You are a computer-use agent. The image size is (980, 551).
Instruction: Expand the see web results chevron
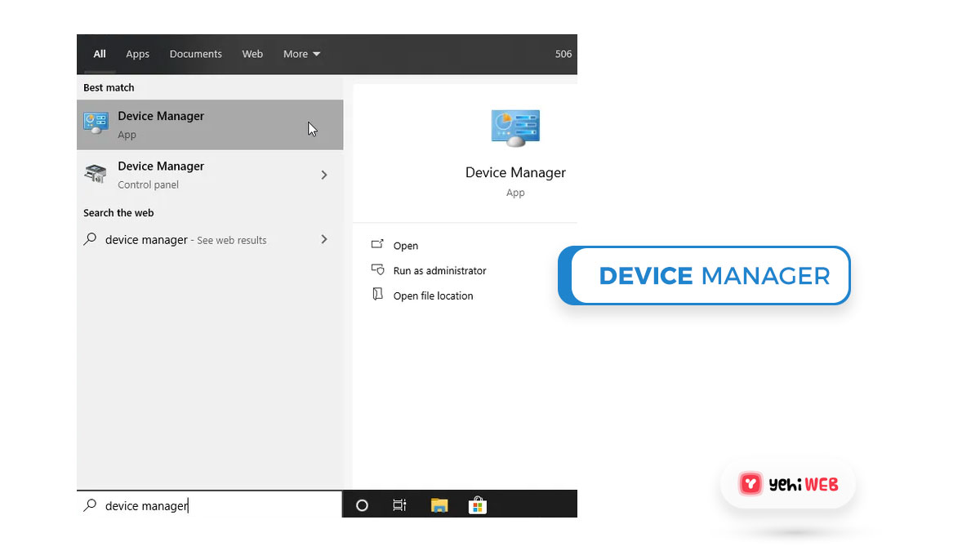(x=323, y=239)
